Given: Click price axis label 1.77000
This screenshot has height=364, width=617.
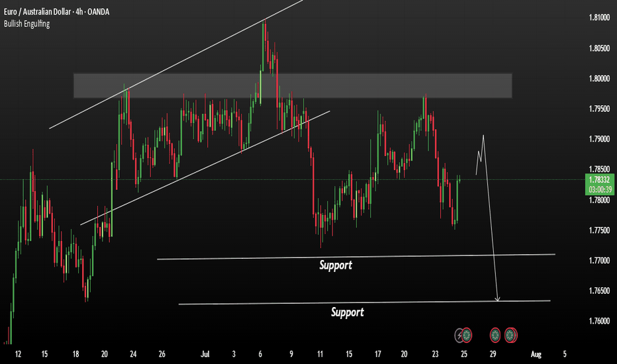Looking at the screenshot, I should click(599, 261).
